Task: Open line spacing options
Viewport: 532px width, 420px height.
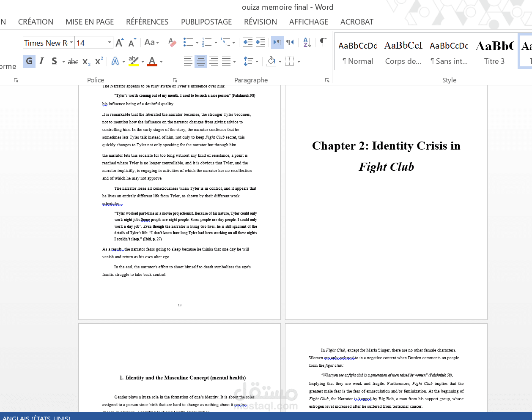Action: (x=251, y=61)
